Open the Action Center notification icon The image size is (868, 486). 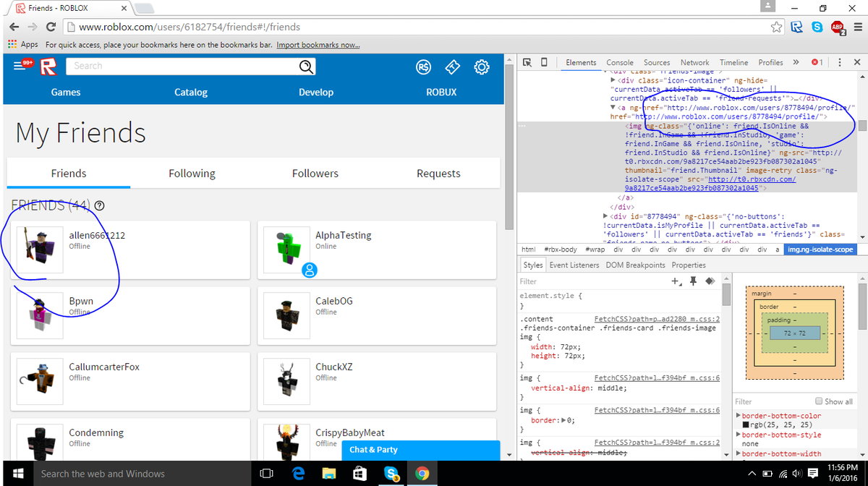point(812,474)
